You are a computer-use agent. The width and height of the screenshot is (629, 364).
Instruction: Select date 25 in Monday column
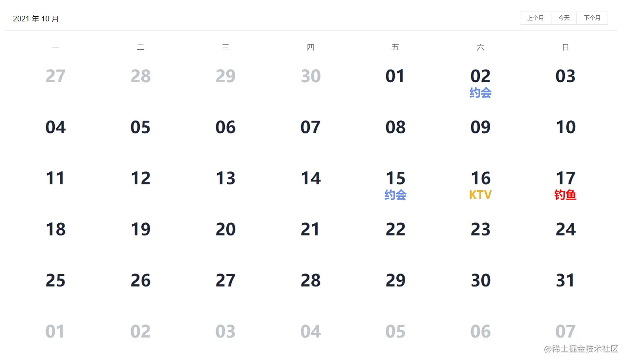pyautogui.click(x=55, y=281)
